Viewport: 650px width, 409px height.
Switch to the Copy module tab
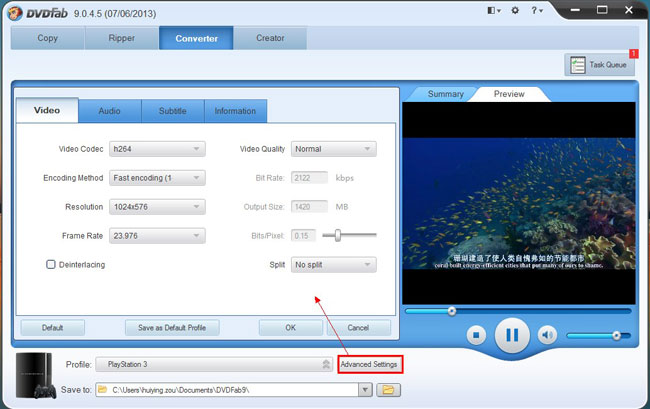coord(48,38)
